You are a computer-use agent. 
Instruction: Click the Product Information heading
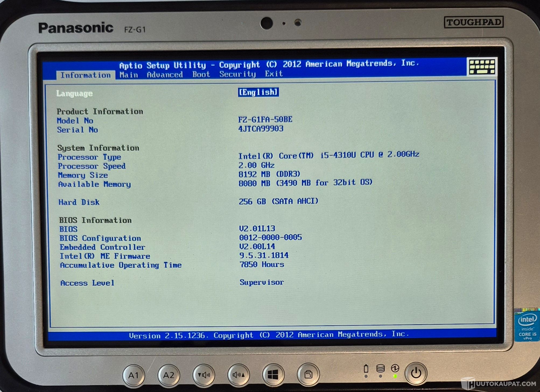point(100,112)
